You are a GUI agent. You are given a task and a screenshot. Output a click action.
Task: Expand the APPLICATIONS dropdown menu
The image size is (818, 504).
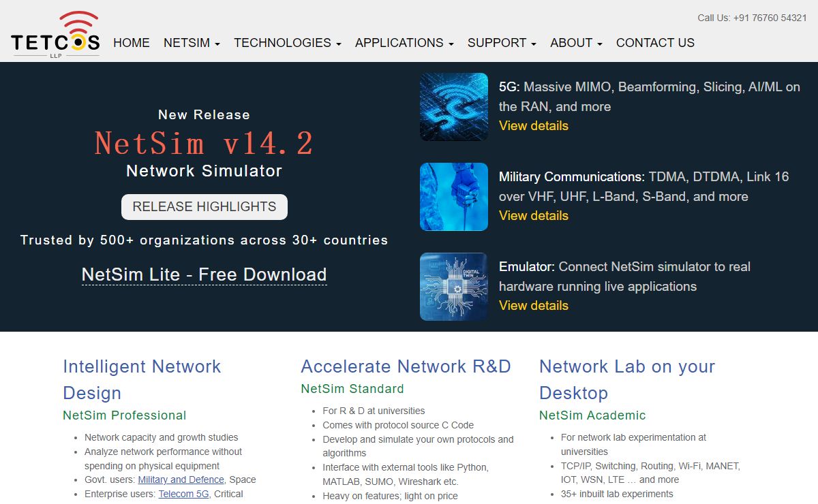[404, 43]
